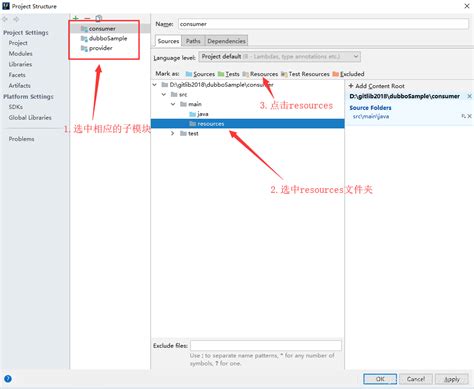
Task: Click the Apply button
Action: (x=451, y=379)
